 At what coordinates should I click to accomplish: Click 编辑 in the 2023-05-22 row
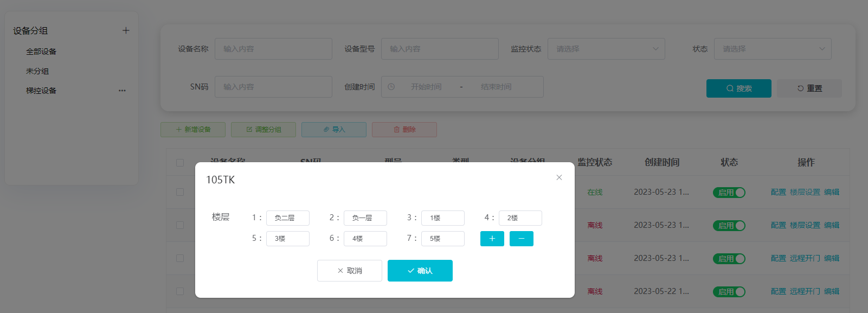[832, 291]
